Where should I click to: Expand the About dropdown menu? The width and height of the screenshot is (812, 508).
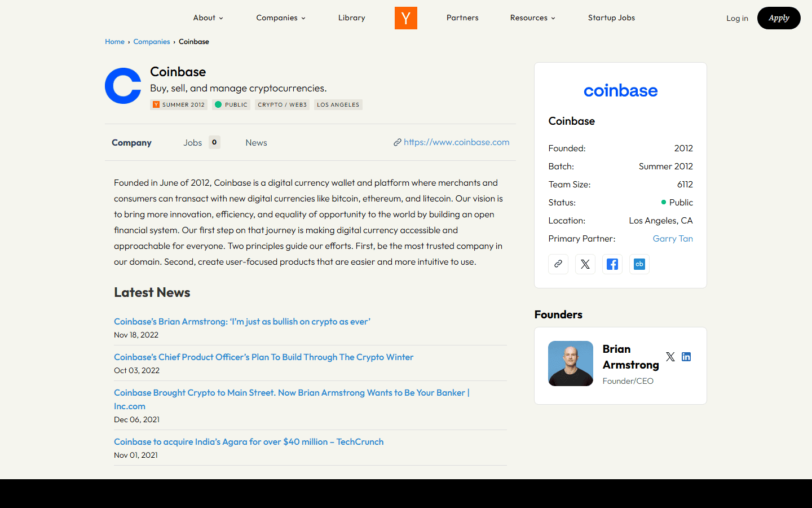click(208, 18)
